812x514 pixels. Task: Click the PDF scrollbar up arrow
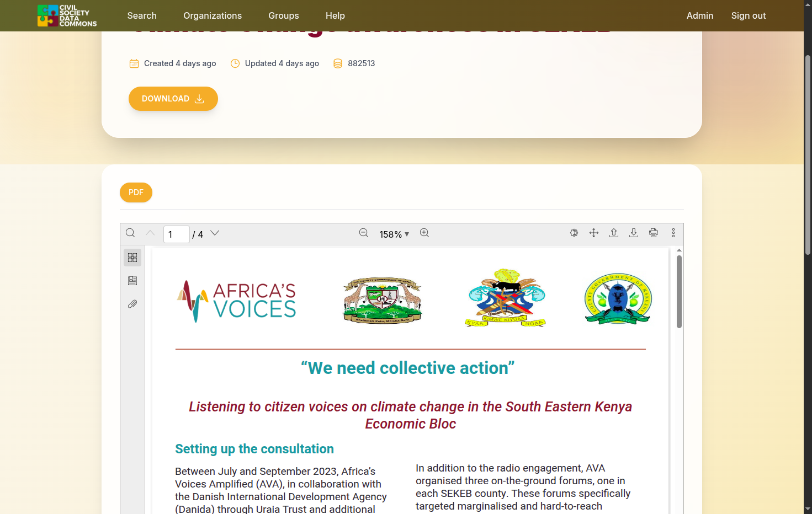pos(679,250)
